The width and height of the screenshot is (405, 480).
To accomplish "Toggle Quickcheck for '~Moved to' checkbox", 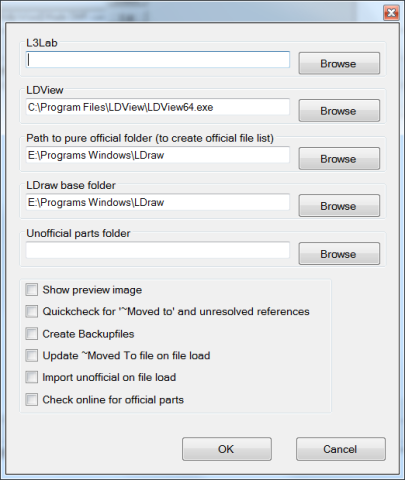I will pos(32,311).
